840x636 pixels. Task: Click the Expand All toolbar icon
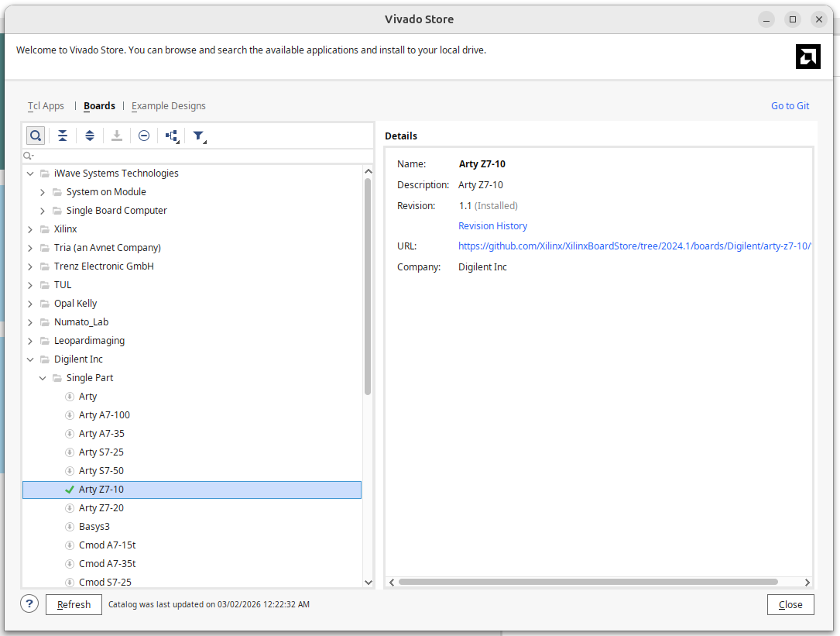90,136
